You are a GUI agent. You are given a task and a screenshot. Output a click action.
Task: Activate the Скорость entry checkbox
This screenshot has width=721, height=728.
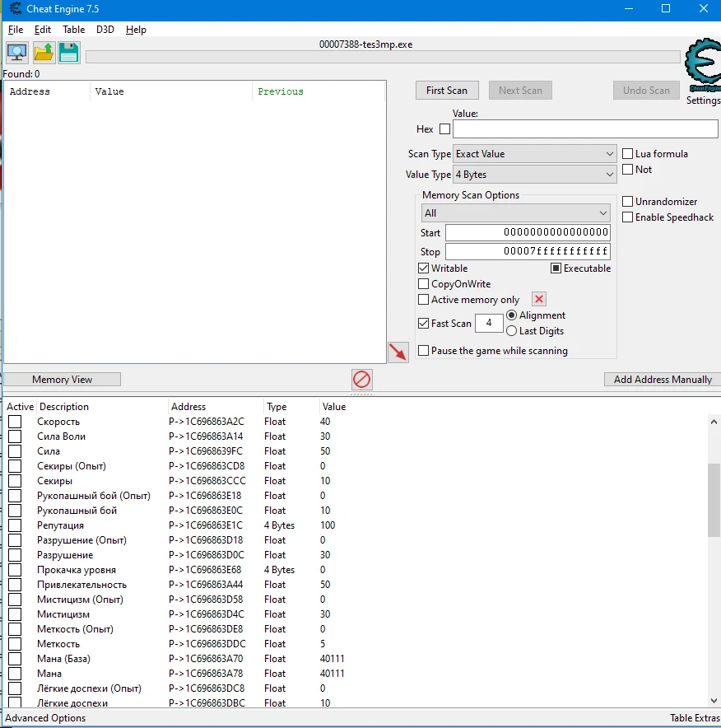tap(15, 422)
